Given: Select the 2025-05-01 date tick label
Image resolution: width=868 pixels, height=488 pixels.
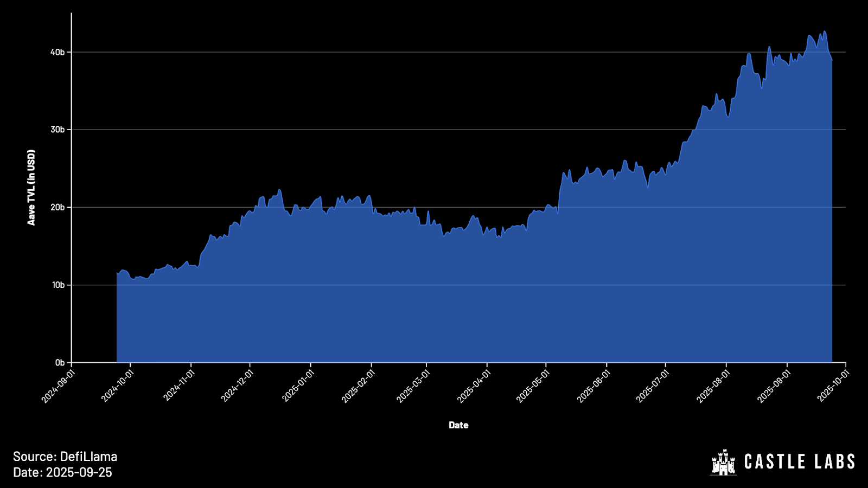Looking at the screenshot, I should point(532,386).
